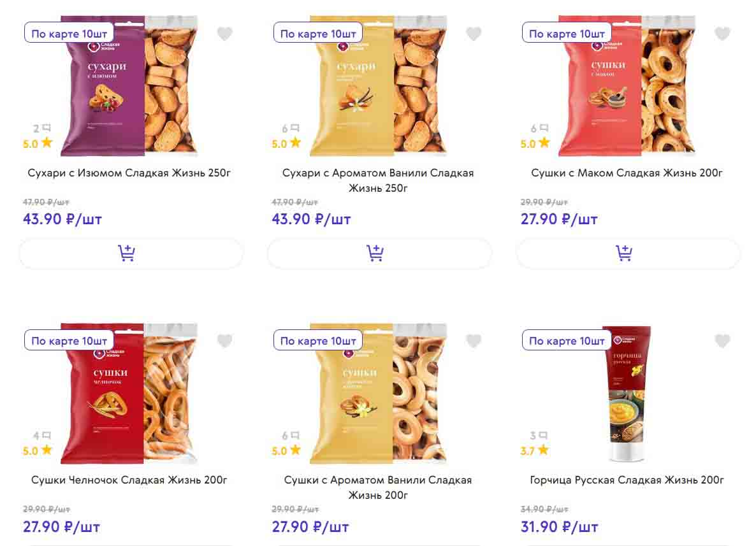Toggle heart on Сушки Челночок product
This screenshot has width=756, height=546.
(x=224, y=341)
